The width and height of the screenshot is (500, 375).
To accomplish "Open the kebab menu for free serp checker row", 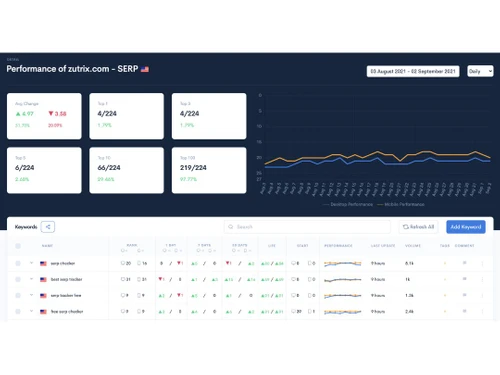I will tap(482, 311).
